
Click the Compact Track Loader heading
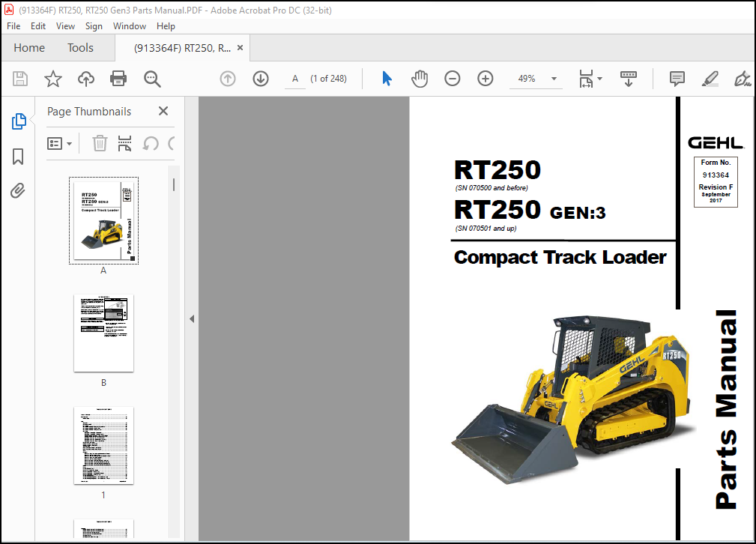coord(560,257)
